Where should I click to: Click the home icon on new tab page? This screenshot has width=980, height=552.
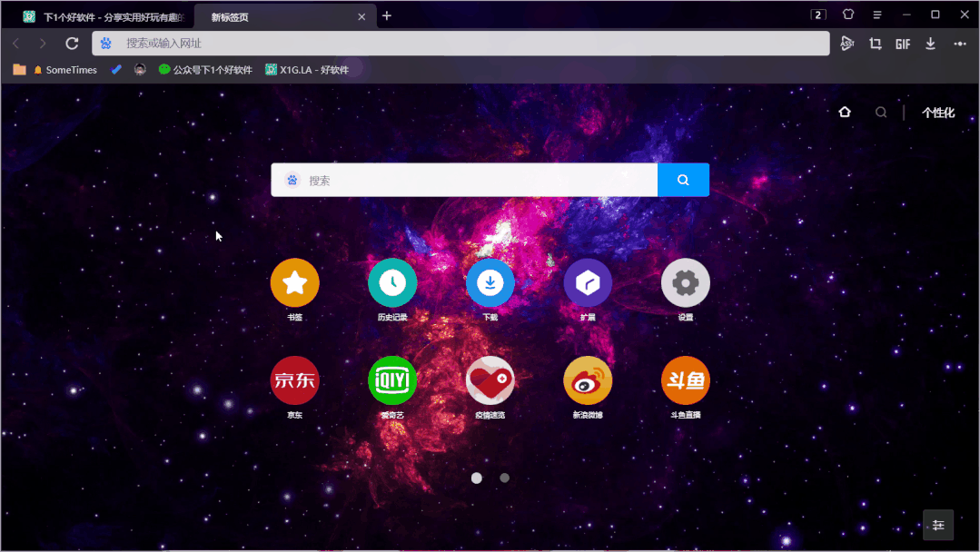click(845, 113)
